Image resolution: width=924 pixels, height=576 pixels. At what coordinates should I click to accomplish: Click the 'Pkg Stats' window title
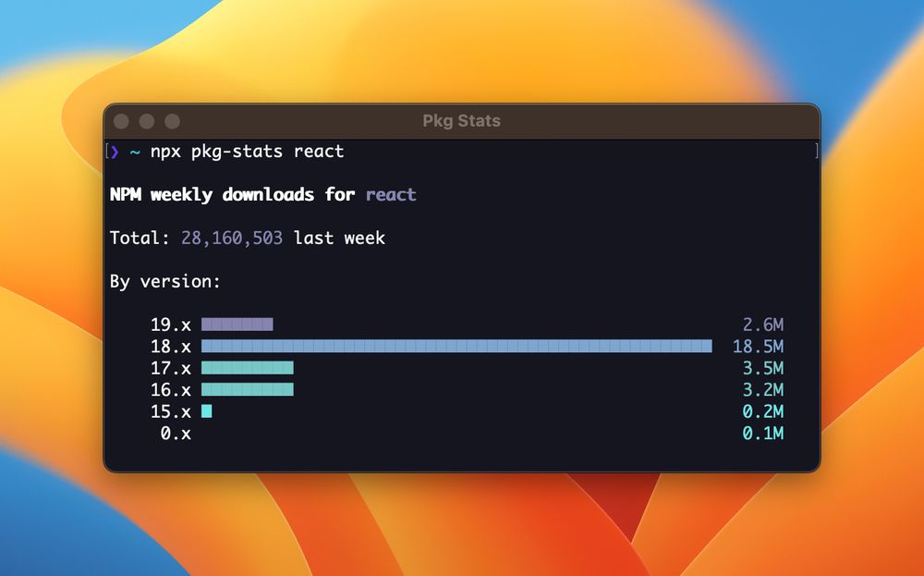pos(461,121)
